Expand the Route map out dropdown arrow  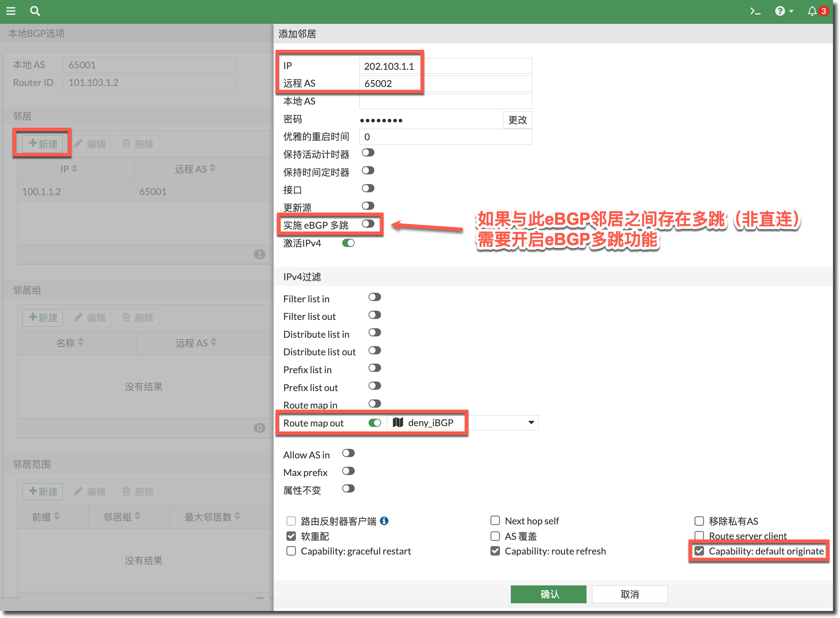click(x=531, y=422)
